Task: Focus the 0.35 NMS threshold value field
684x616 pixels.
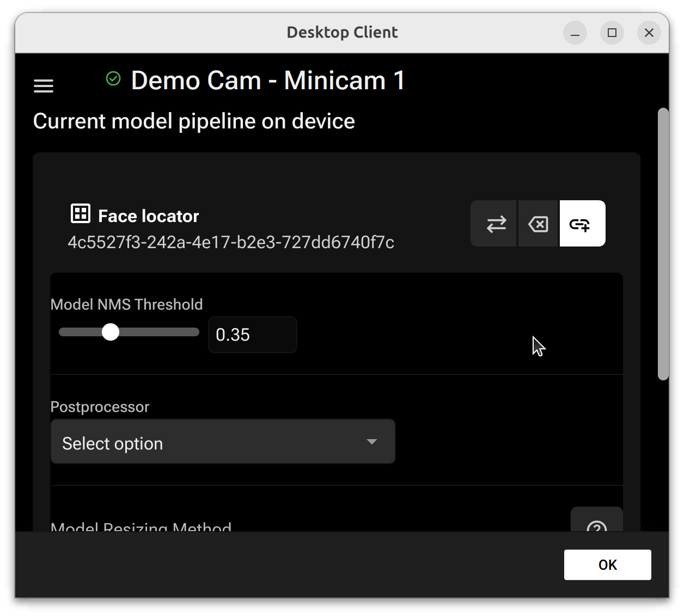Action: (x=252, y=335)
